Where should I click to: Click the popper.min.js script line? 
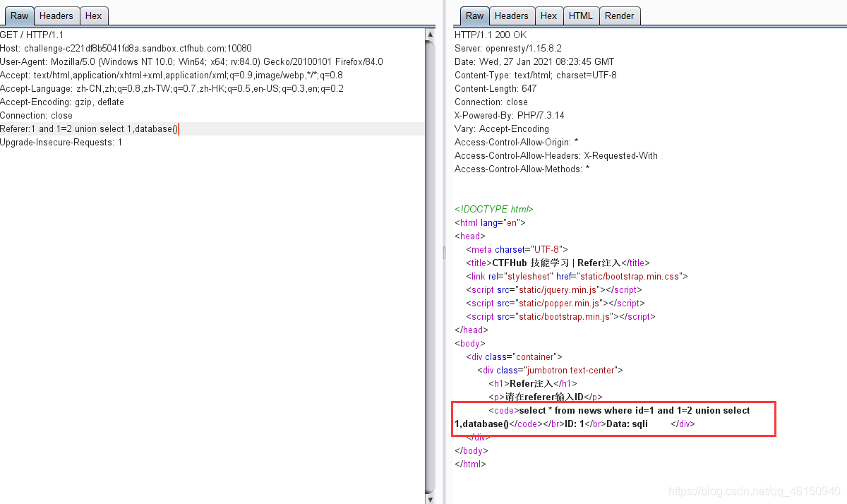(x=555, y=303)
